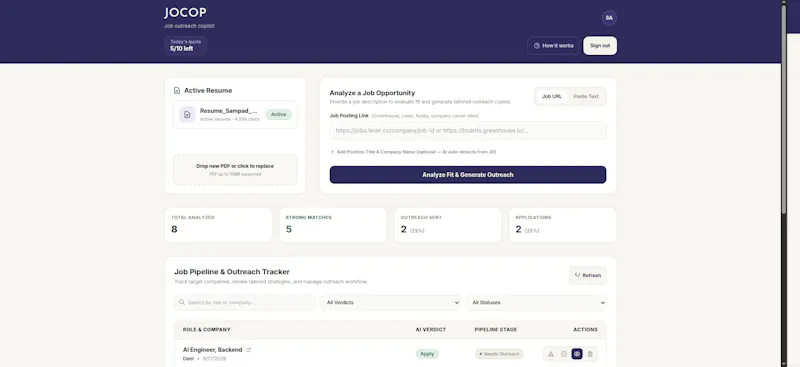Click the plus icon beside Add Position Title
The height and width of the screenshot is (367, 800).
[x=333, y=152]
